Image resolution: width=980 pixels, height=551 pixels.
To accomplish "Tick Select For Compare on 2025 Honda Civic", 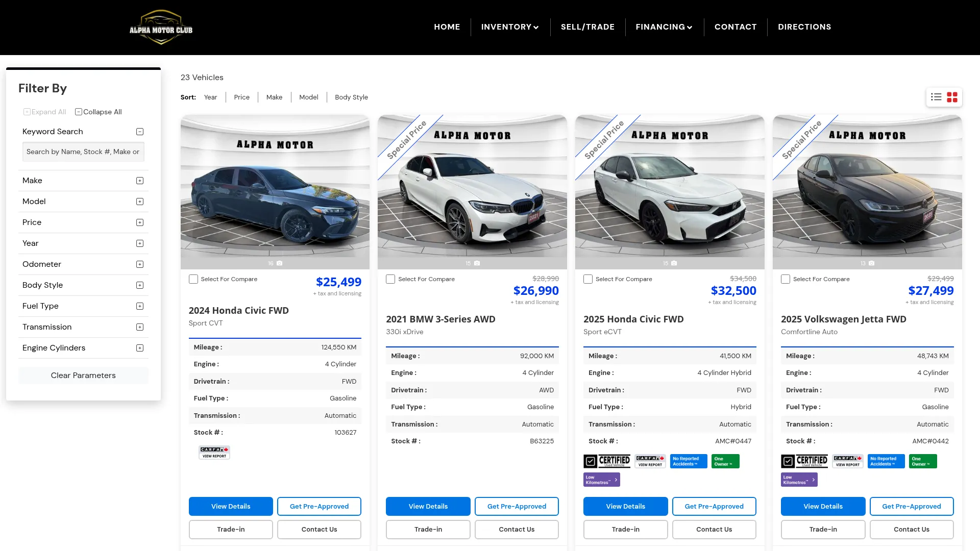I will (x=588, y=279).
